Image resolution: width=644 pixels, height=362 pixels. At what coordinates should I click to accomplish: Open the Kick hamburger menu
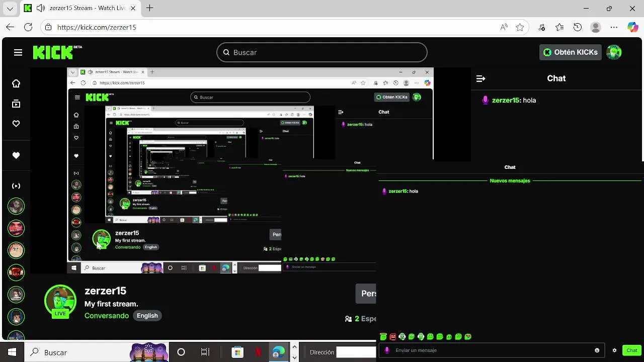[18, 52]
